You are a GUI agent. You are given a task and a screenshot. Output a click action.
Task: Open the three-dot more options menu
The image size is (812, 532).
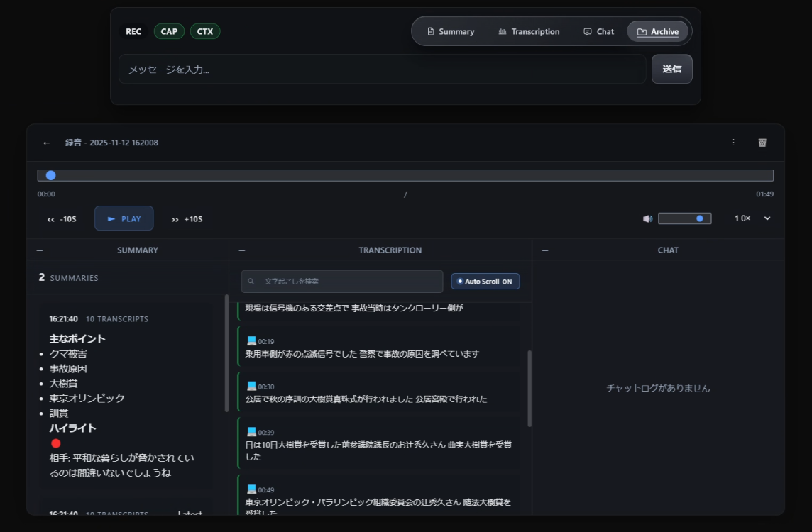click(x=733, y=143)
